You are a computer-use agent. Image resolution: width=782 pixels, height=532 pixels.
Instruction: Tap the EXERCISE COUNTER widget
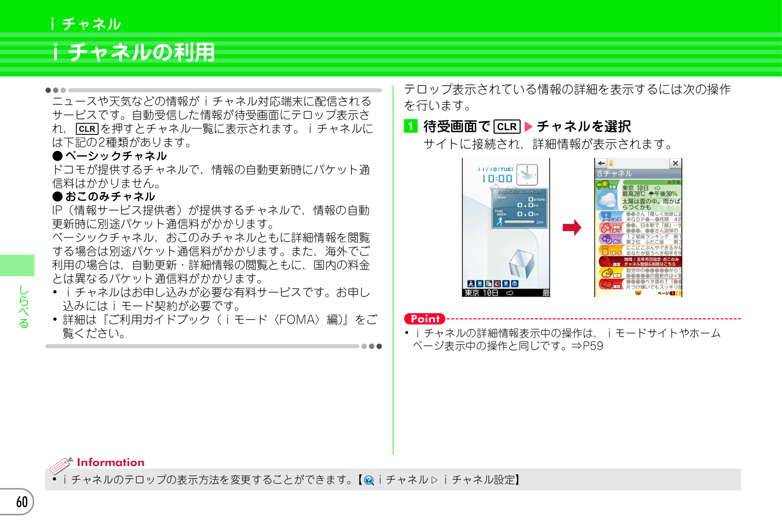[519, 209]
